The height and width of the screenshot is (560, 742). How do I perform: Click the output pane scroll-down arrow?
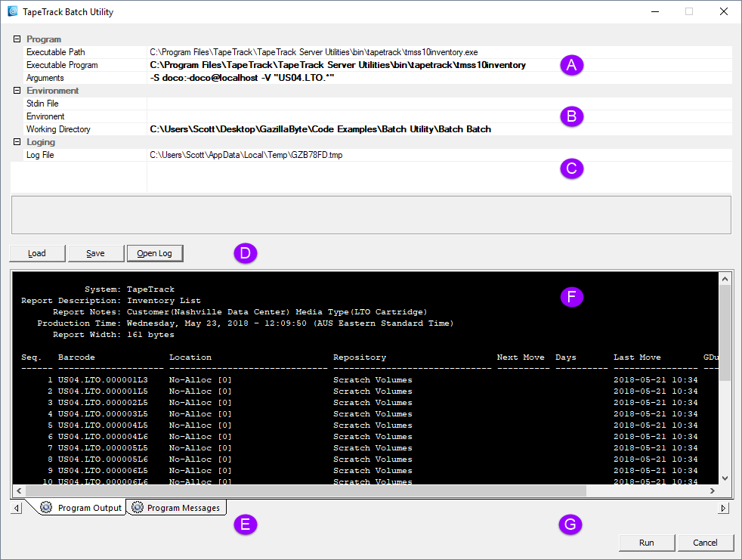click(x=725, y=478)
